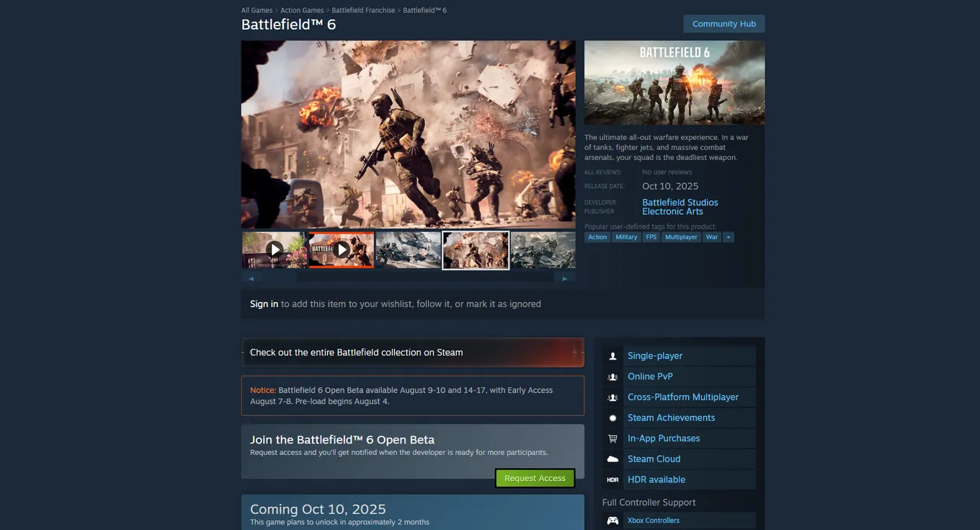Expand tags with the plus button
This screenshot has height=530, width=980.
point(729,237)
